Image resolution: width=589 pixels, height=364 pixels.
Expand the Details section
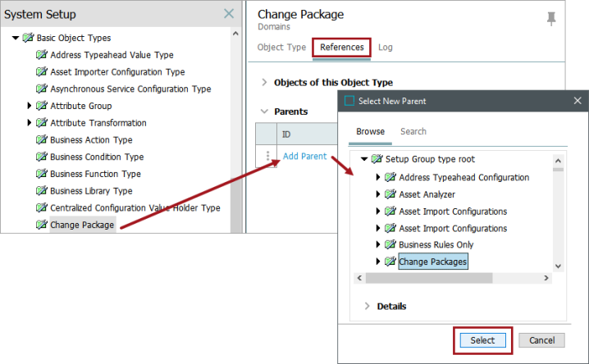click(367, 306)
